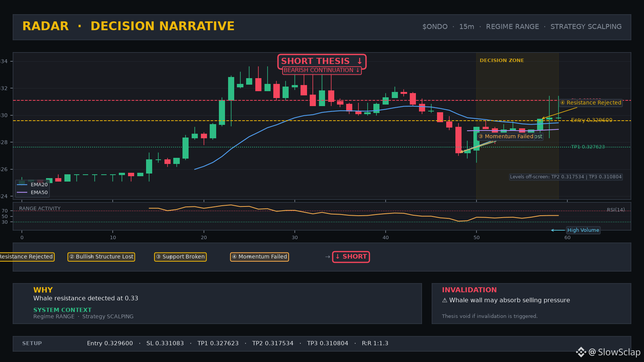Click the RSI(14) label

click(x=616, y=210)
